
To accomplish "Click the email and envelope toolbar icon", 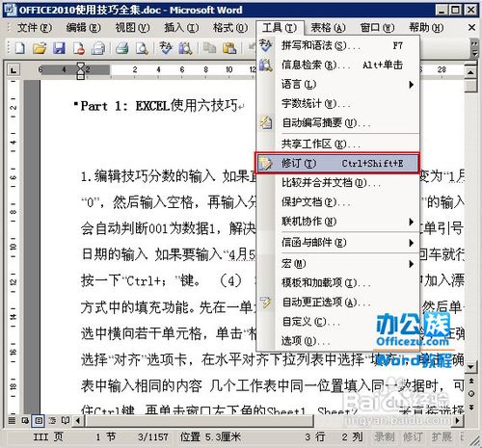I will 98,49.
